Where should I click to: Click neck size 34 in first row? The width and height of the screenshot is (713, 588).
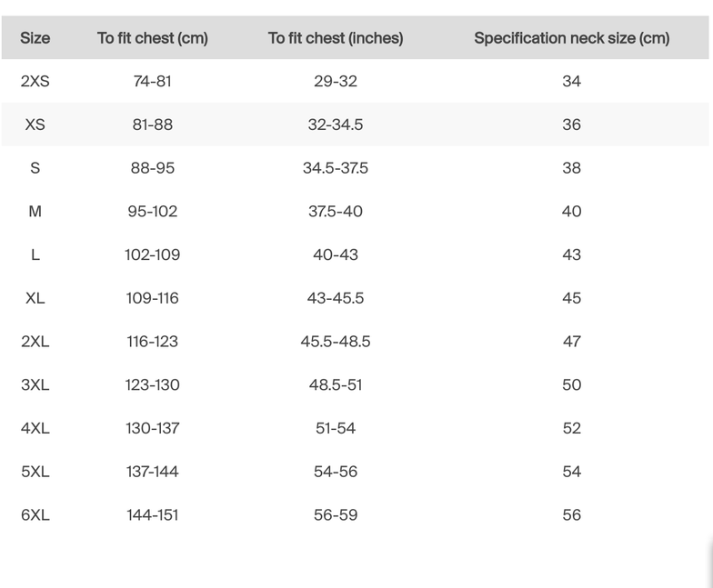(571, 81)
